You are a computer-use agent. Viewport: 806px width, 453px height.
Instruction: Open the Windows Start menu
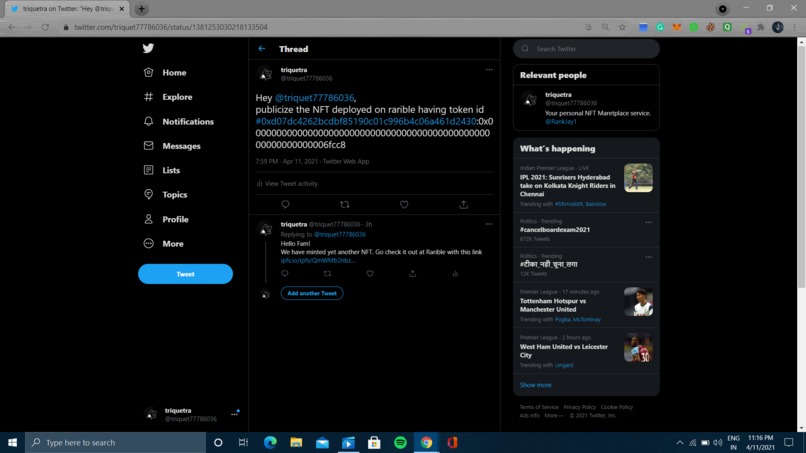12,442
